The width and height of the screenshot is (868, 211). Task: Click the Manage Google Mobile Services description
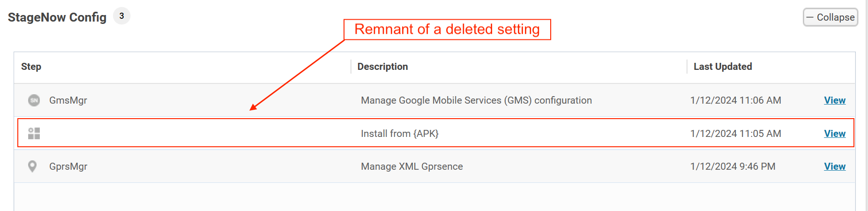[476, 100]
